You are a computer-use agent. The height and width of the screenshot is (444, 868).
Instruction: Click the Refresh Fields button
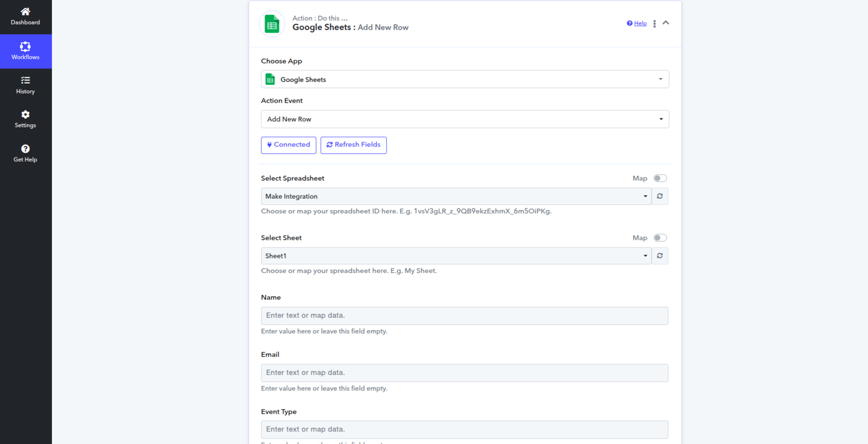coord(354,145)
